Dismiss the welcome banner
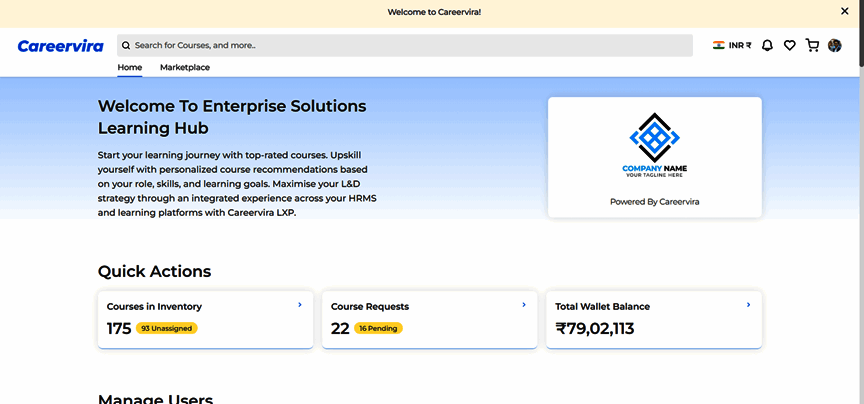The height and width of the screenshot is (404, 864). coord(845,11)
